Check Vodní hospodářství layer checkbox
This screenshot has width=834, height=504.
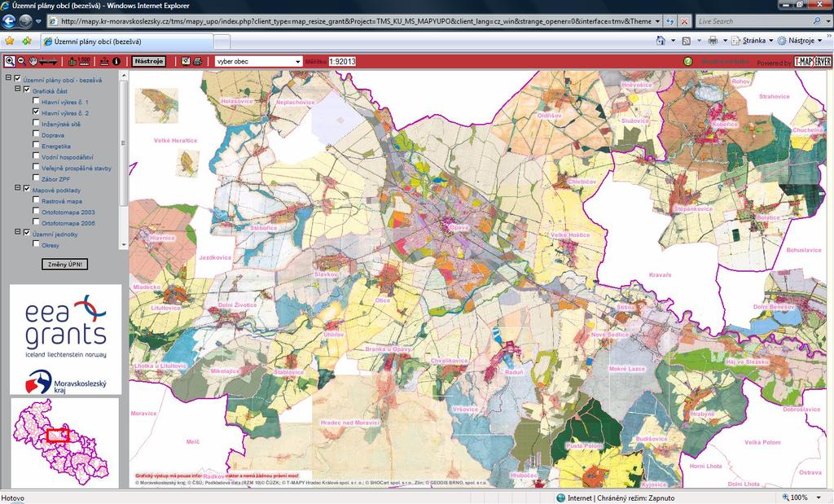coord(36,156)
